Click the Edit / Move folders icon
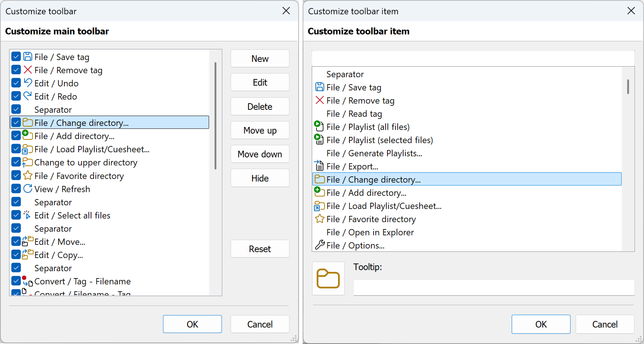Viewport: 644px width, 344px height. coord(27,241)
